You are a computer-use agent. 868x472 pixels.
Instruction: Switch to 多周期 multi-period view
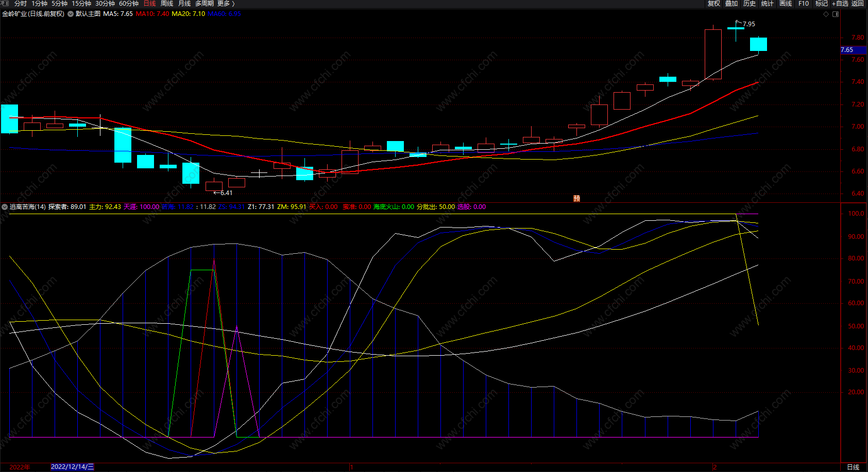(x=204, y=4)
